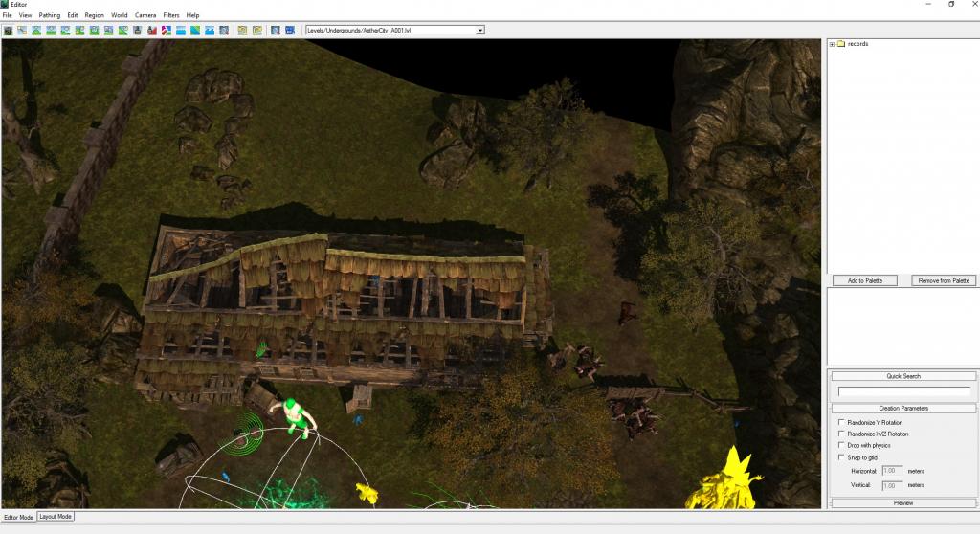This screenshot has height=534, width=980.
Task: Click the Remove from Palette button
Action: [944, 280]
